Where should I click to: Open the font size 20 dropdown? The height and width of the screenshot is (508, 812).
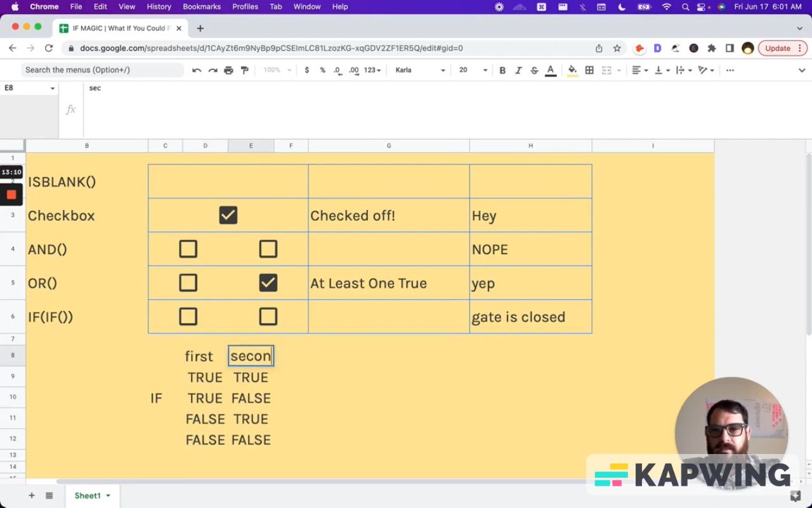point(473,70)
